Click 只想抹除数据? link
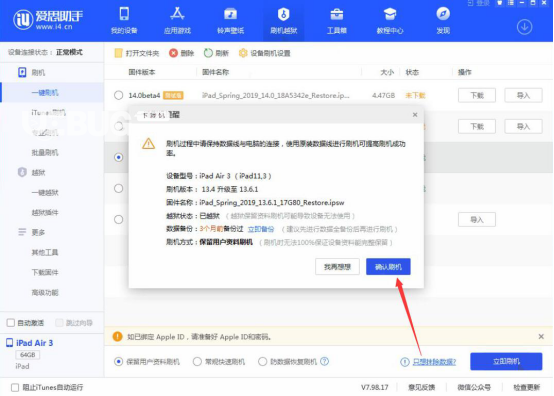Image resolution: width=554 pixels, height=396 pixels. tap(434, 362)
